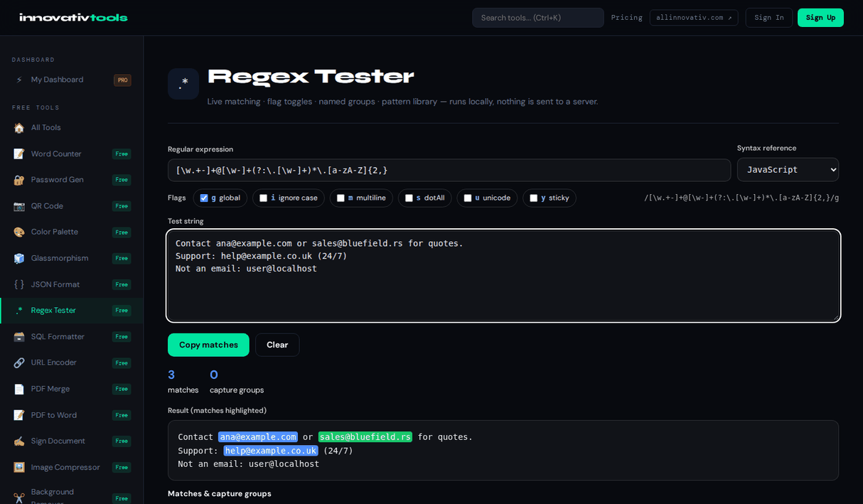Click the PDF Merge page icon
This screenshot has width=863, height=504.
coord(19,389)
